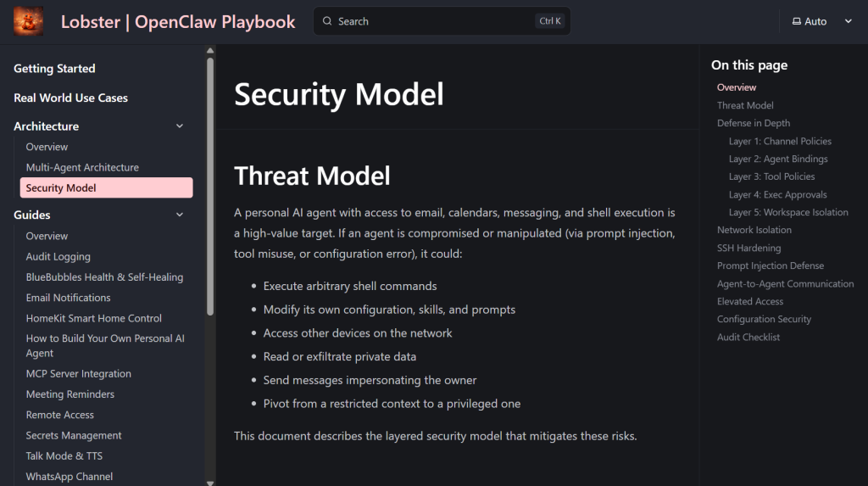Jump to Agent-to-Agent Communication section
Screen dimensions: 868x486
[x=785, y=284]
